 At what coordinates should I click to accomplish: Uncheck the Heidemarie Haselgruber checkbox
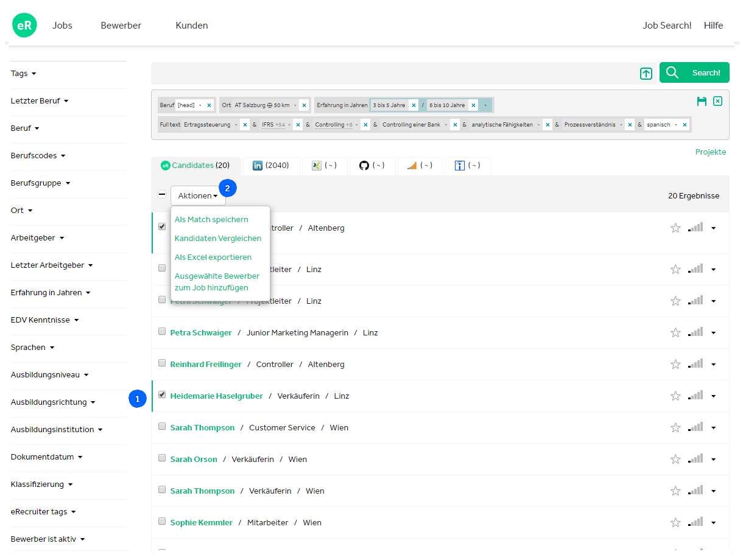tap(162, 394)
